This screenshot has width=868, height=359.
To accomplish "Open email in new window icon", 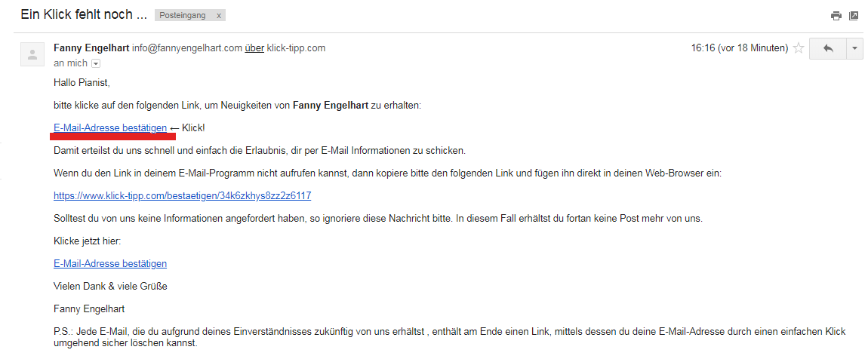I will [x=854, y=16].
